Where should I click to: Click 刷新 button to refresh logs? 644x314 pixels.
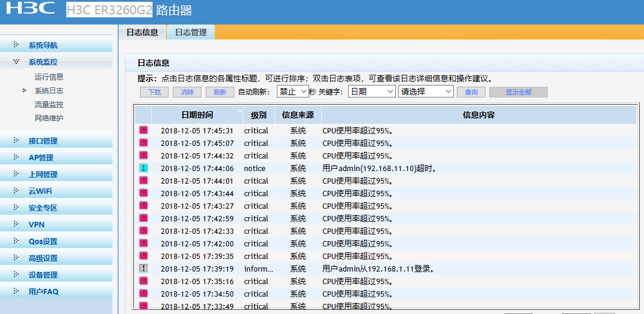click(220, 92)
